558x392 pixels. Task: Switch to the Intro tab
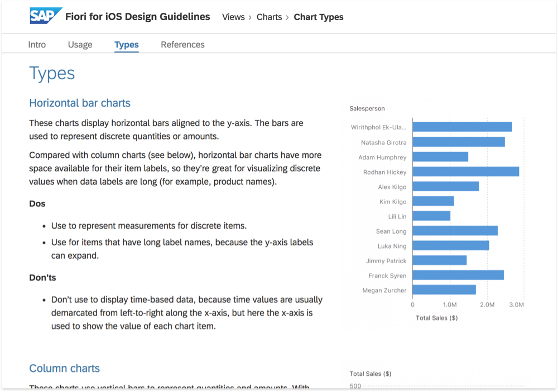coord(37,45)
